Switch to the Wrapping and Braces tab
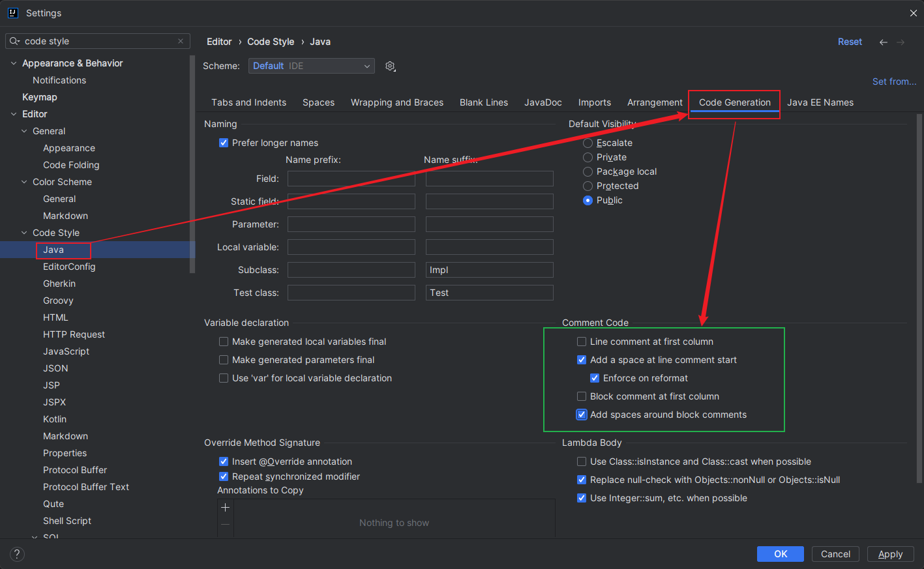Viewport: 924px width, 569px height. pyautogui.click(x=396, y=102)
